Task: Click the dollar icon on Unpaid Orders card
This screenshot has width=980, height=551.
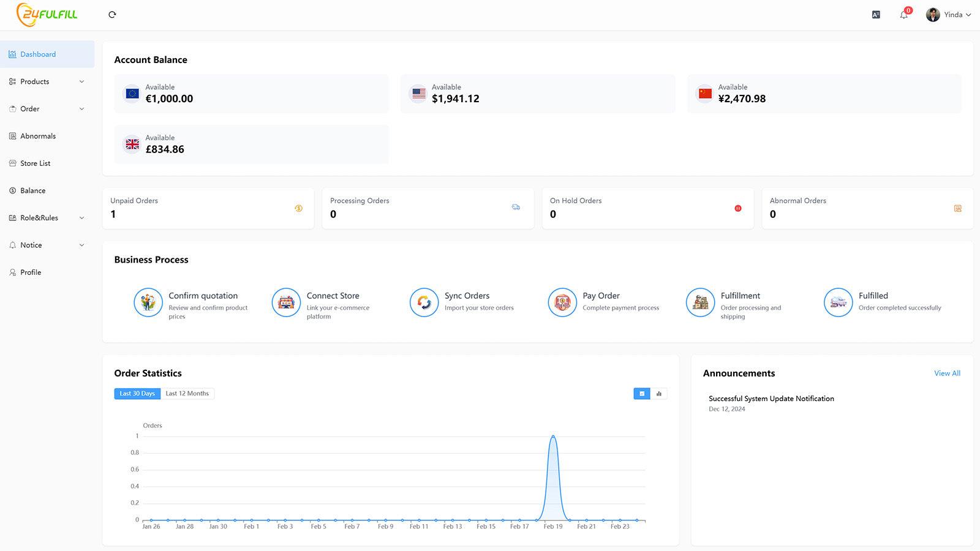Action: (x=298, y=208)
